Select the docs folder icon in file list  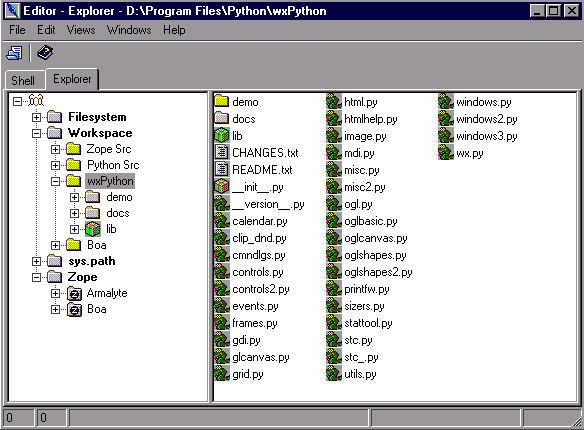tap(222, 118)
